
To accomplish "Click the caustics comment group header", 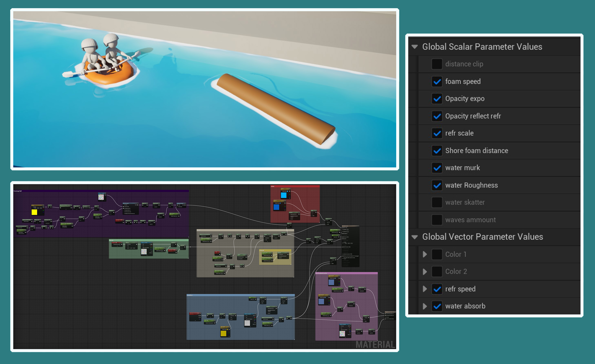I will [x=190, y=295].
